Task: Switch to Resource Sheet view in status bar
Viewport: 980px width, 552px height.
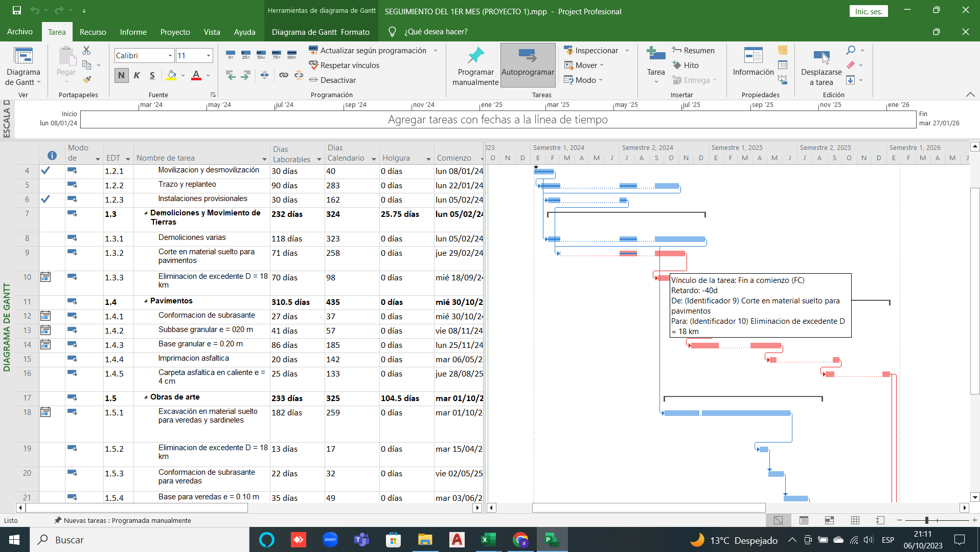Action: pos(855,520)
